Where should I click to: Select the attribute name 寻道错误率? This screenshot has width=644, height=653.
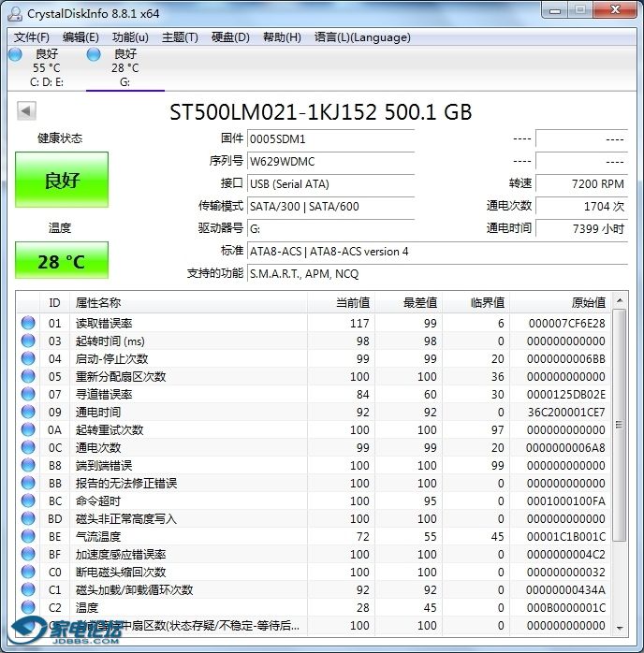point(104,395)
